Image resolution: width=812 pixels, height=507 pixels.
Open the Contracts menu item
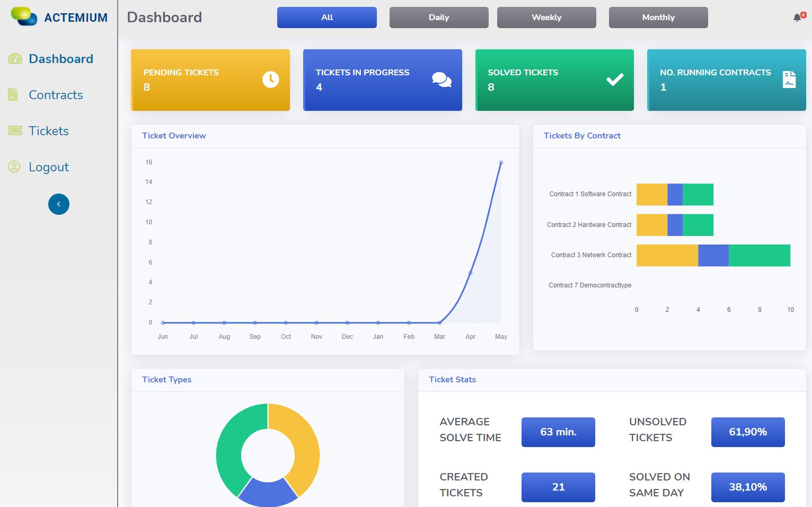[56, 95]
